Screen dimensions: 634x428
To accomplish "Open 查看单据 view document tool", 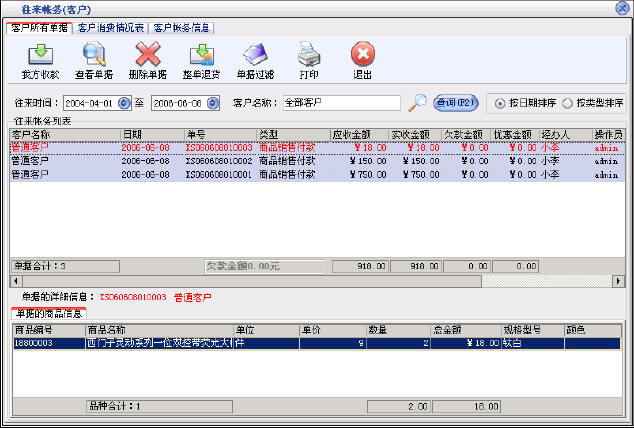I will tap(94, 58).
